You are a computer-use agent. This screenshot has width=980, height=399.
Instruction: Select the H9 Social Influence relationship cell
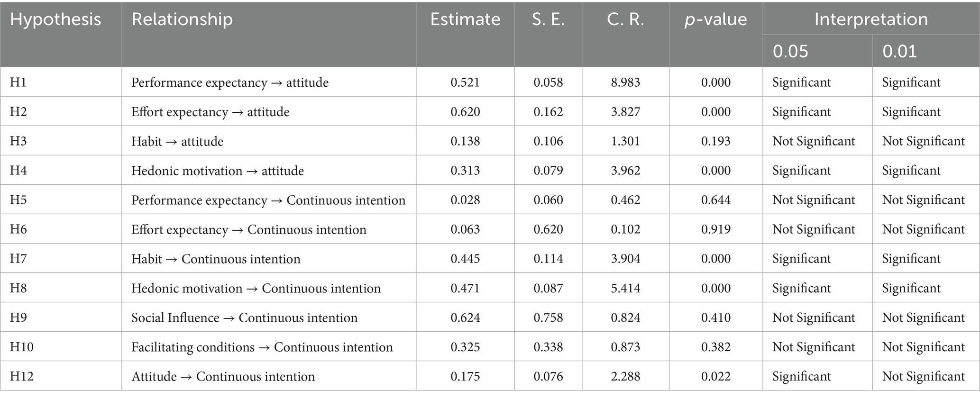pyautogui.click(x=244, y=317)
